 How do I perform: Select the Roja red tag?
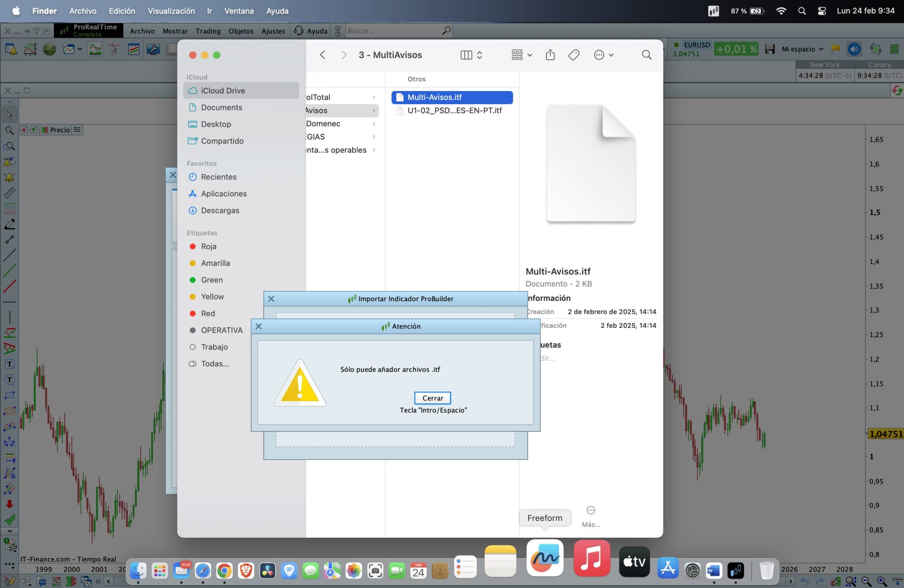(x=208, y=246)
